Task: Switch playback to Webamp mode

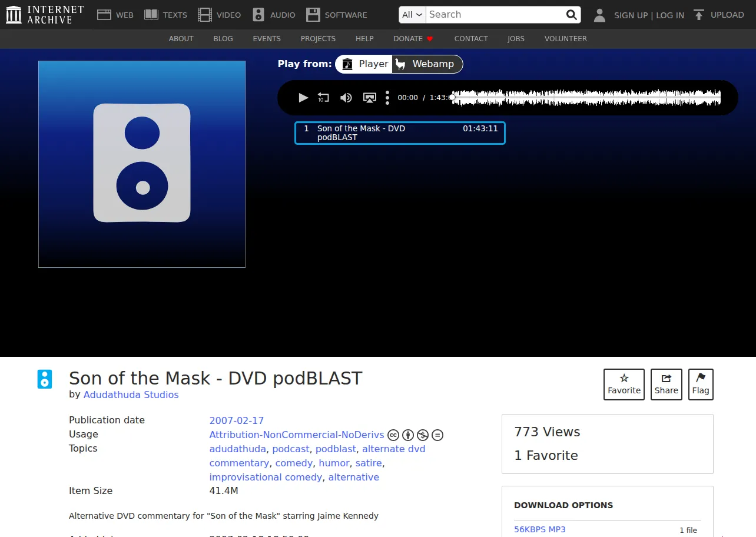Action: 427,64
